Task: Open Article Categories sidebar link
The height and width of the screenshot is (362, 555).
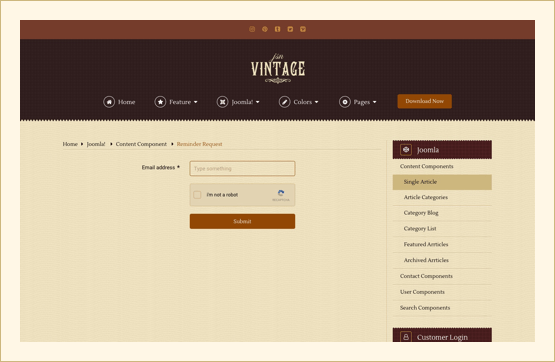Action: click(x=425, y=197)
